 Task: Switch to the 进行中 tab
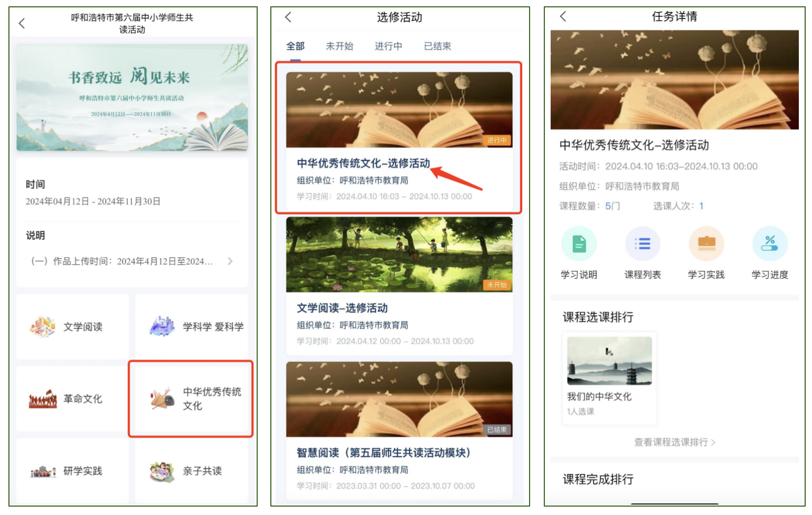[x=388, y=46]
